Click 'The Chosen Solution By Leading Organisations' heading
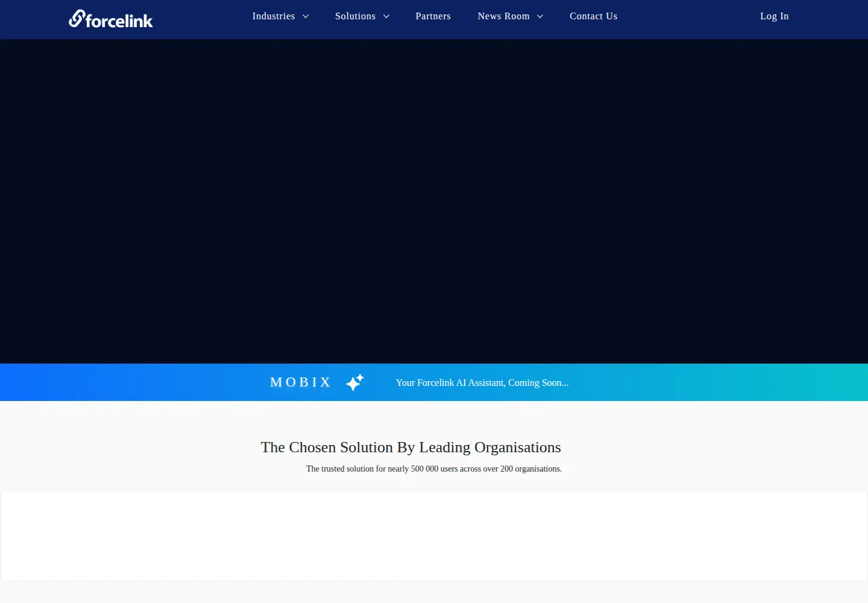Image resolution: width=868 pixels, height=603 pixels. coord(410,447)
